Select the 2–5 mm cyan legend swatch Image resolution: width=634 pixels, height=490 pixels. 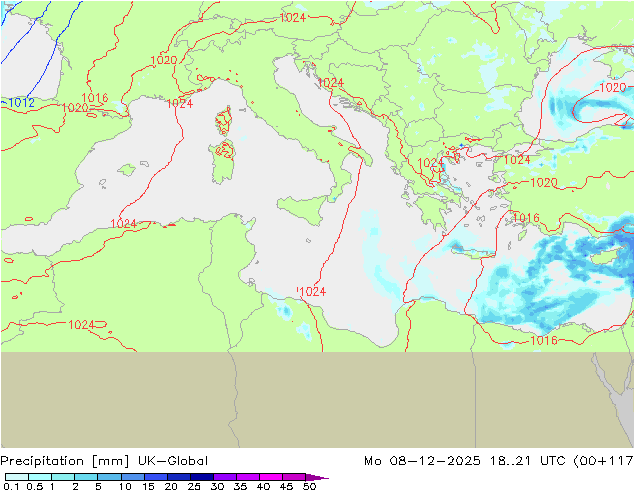[x=86, y=477]
